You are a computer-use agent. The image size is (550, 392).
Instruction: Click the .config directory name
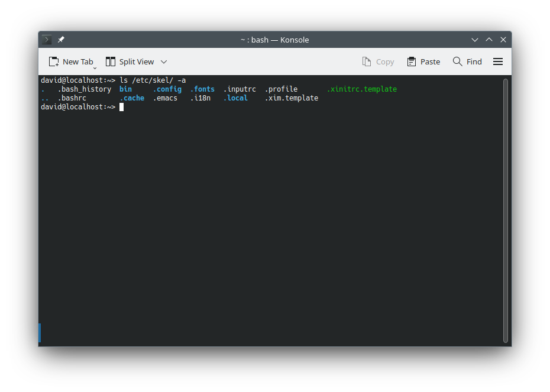tap(167, 89)
